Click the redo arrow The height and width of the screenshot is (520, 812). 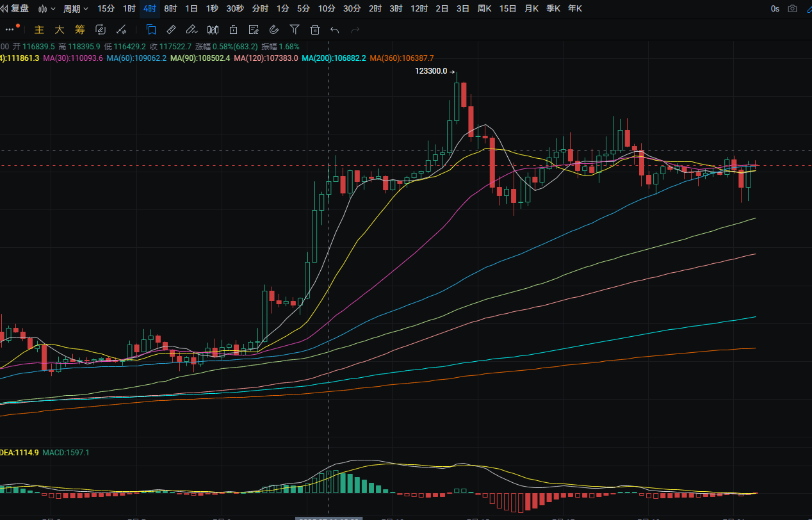355,29
